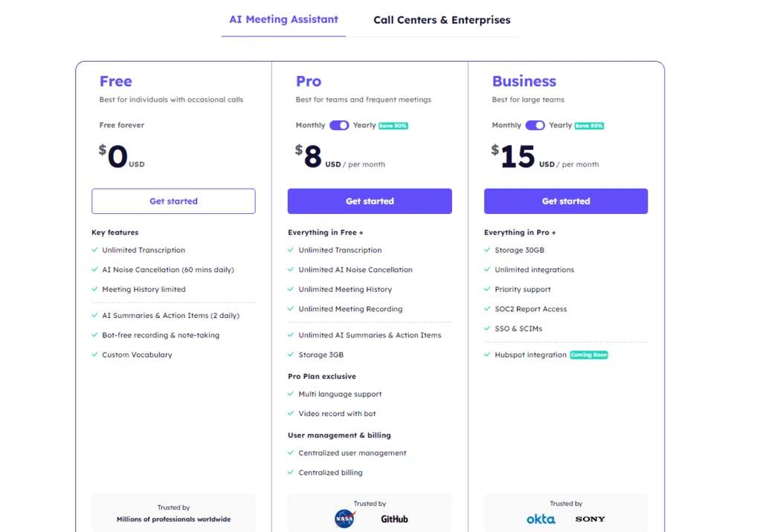Screen dimensions: 760x532
Task: Click the checkmark beside Custom Vocabulary
Action: (94, 354)
